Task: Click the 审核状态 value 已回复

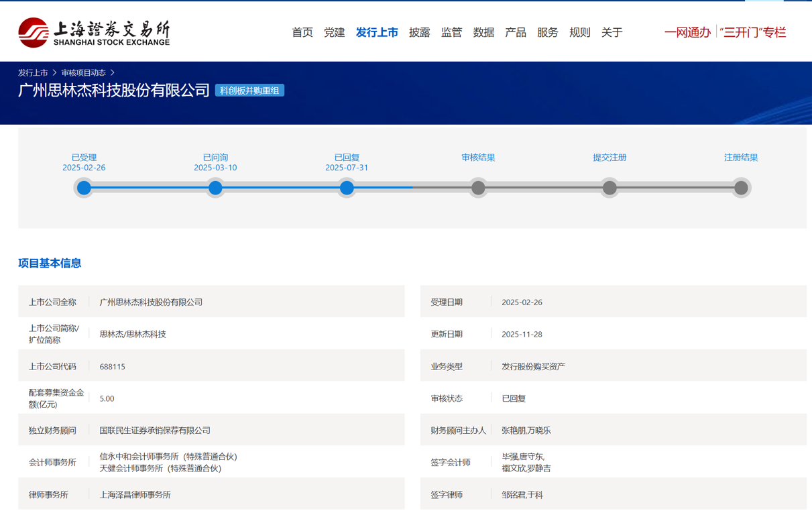Action: click(x=514, y=398)
